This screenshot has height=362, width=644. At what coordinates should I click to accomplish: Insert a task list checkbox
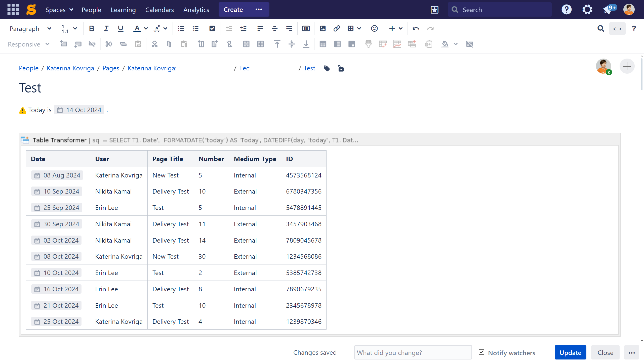pyautogui.click(x=212, y=29)
